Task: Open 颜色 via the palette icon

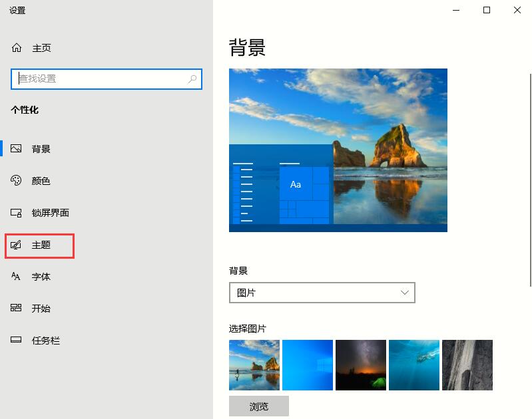Action: [x=17, y=181]
